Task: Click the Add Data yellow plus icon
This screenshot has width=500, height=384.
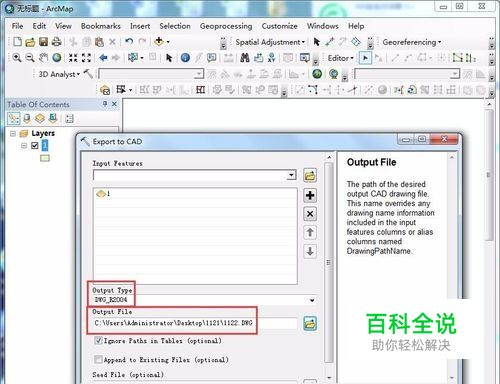Action: point(159,41)
